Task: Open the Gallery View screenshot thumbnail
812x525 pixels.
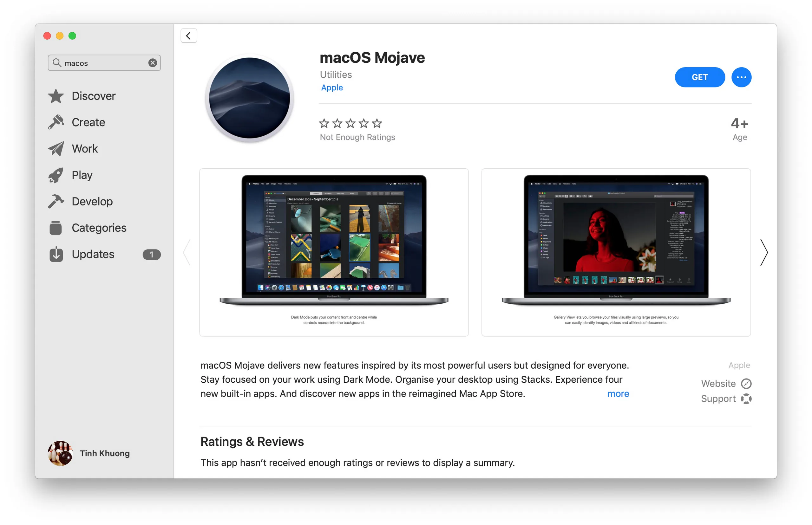Action: pyautogui.click(x=616, y=252)
